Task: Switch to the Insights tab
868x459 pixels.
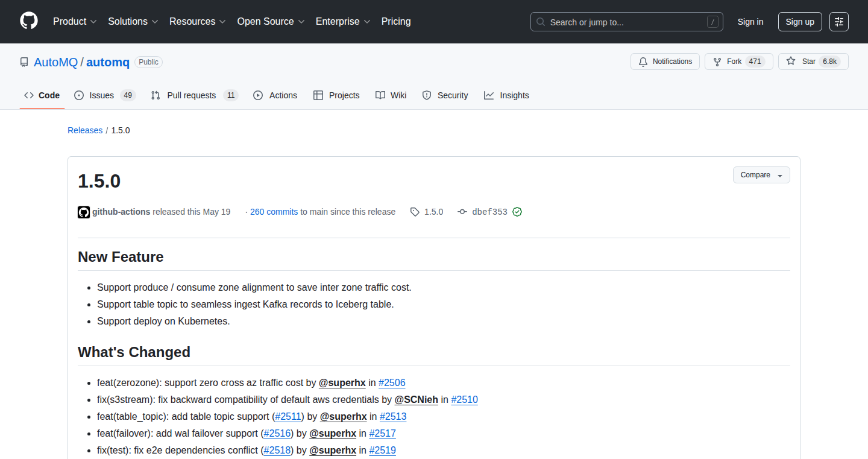Action: [x=506, y=95]
